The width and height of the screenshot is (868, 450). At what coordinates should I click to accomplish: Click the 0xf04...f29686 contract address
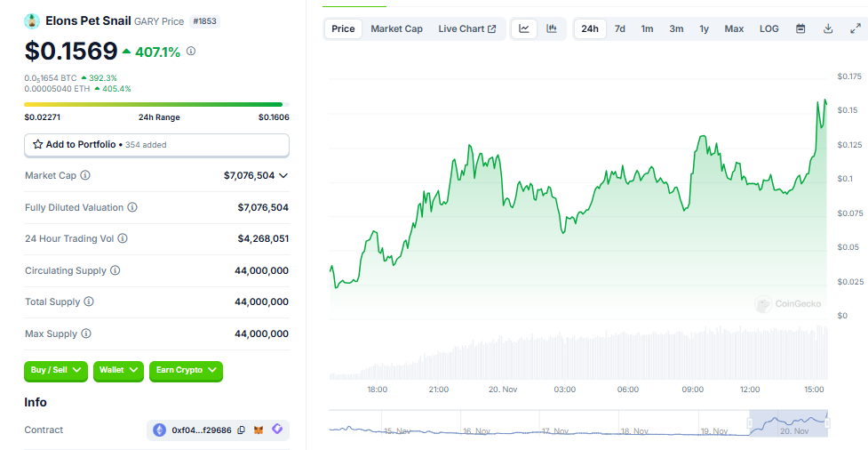click(202, 430)
